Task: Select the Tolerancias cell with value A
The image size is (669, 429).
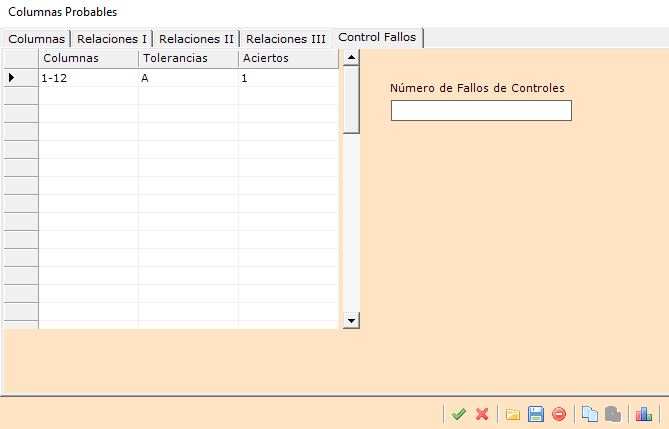Action: (188, 78)
